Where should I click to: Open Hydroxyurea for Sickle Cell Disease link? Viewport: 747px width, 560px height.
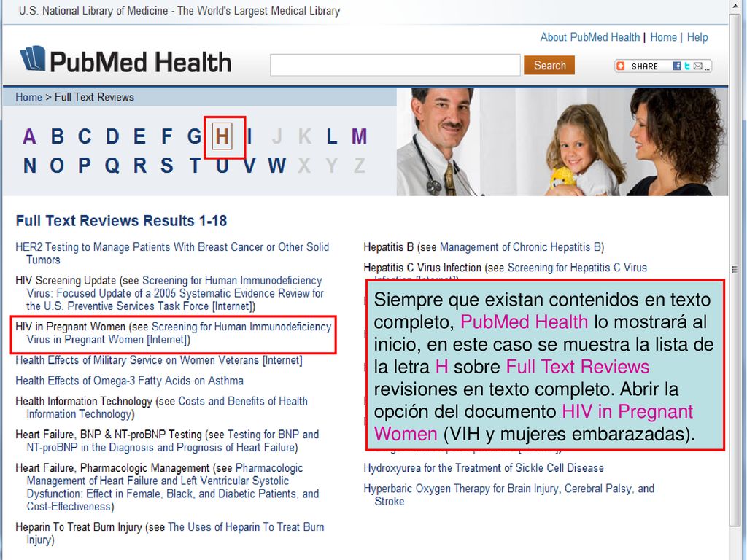484,468
